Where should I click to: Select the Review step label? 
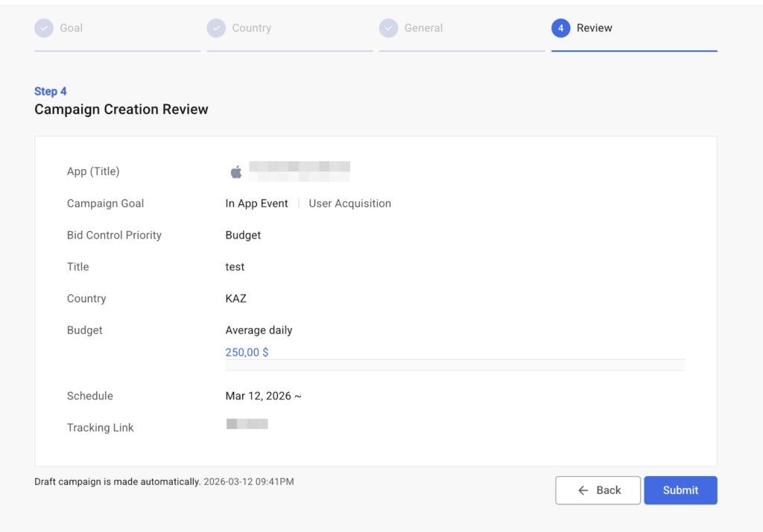pyautogui.click(x=594, y=28)
